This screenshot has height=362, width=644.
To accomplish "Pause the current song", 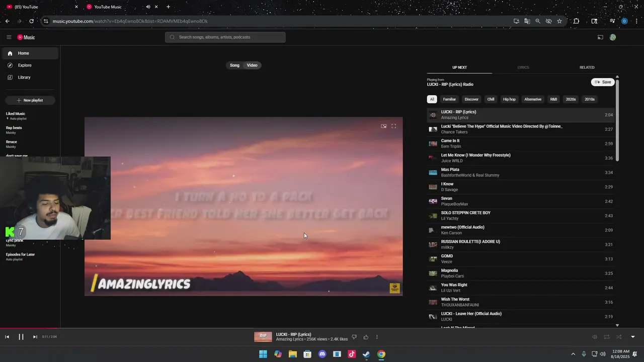I will 21,337.
